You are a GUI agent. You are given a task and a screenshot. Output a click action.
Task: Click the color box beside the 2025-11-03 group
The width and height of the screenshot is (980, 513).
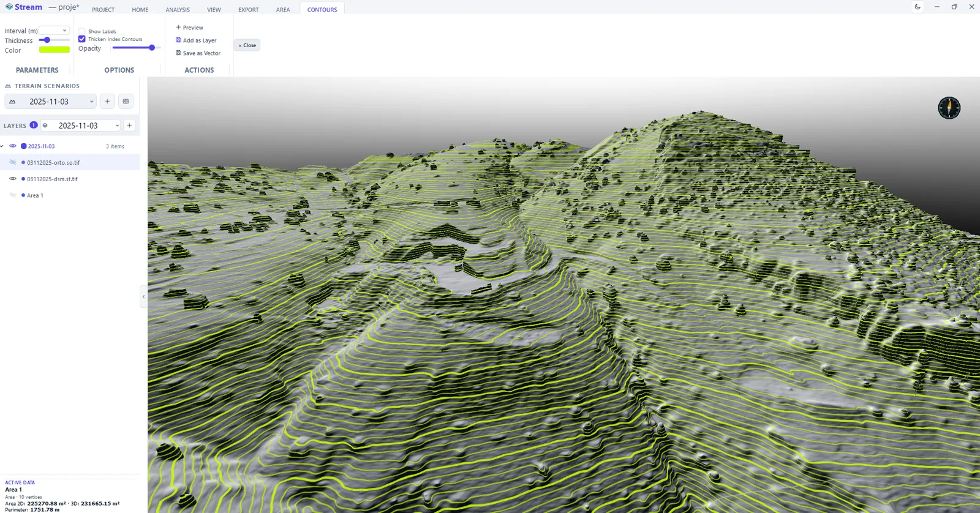point(24,146)
